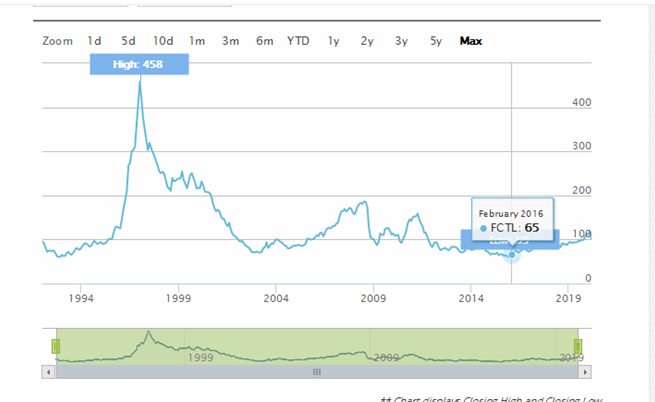This screenshot has width=655, height=402.
Task: Show year-to-date with YTD
Action: coord(298,41)
